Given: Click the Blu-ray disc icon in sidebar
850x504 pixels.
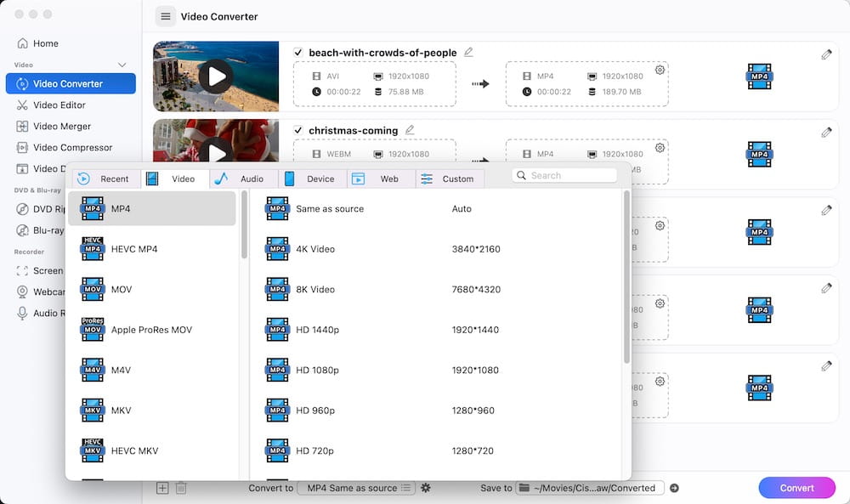Looking at the screenshot, I should tap(22, 230).
